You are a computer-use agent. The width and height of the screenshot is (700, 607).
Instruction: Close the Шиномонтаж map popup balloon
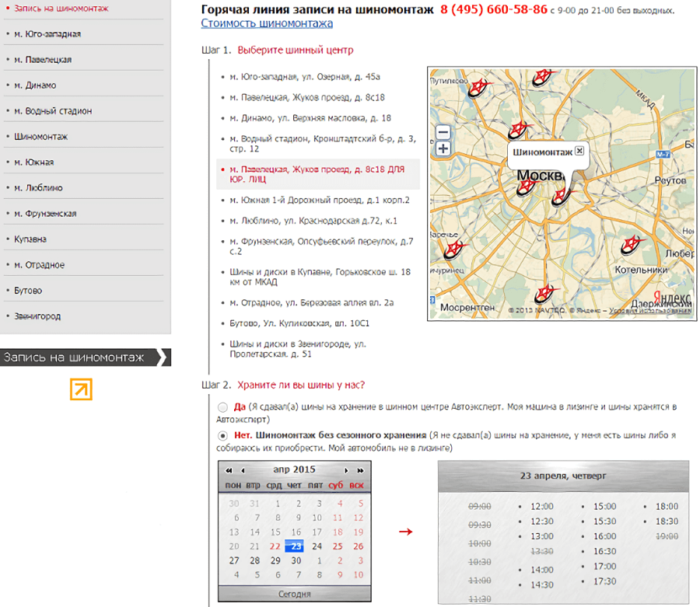[x=579, y=151]
